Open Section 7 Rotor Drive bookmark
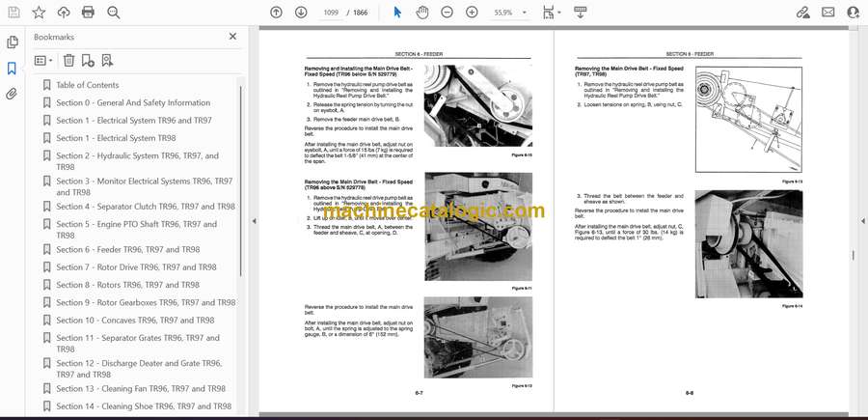 click(136, 267)
